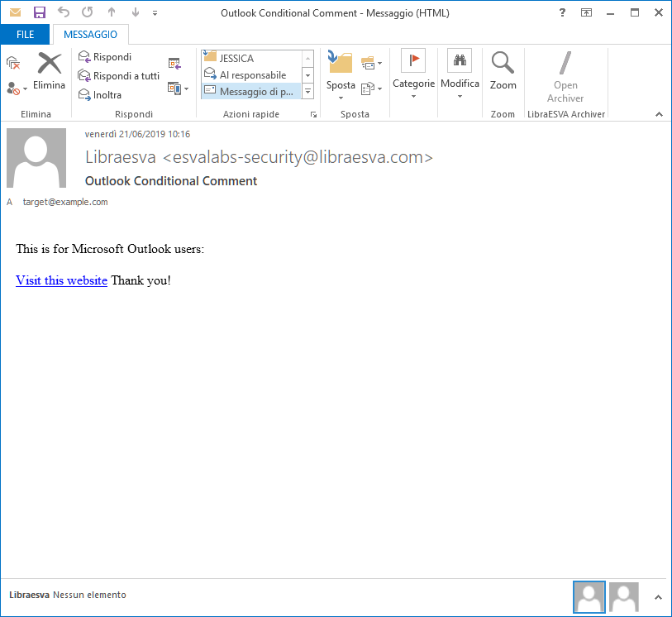Click the sender address esvalabs-security@libraesva.com

click(298, 157)
